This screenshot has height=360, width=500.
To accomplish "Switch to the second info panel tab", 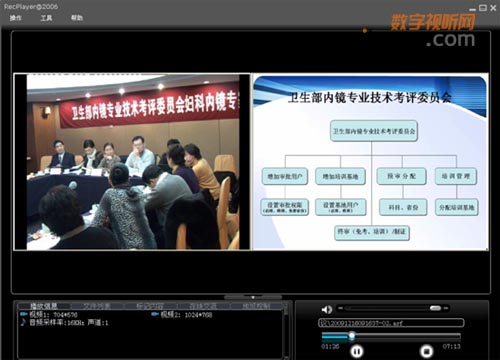I will point(97,306).
